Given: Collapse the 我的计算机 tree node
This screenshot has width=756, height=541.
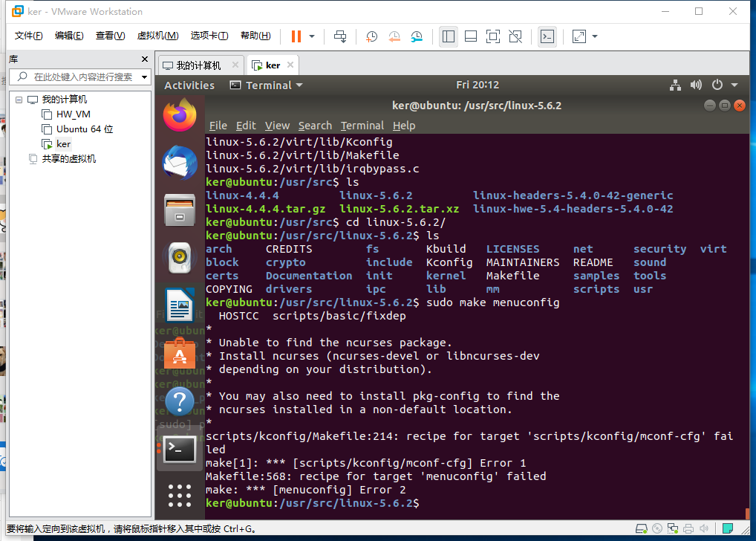Looking at the screenshot, I should [x=18, y=99].
